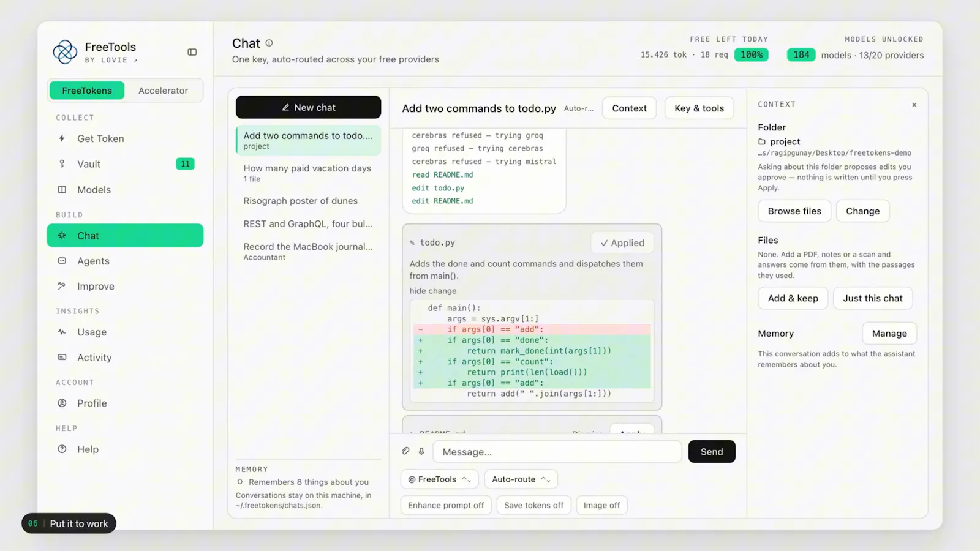Start a New chat
Viewport: 980px width, 551px height.
(308, 107)
